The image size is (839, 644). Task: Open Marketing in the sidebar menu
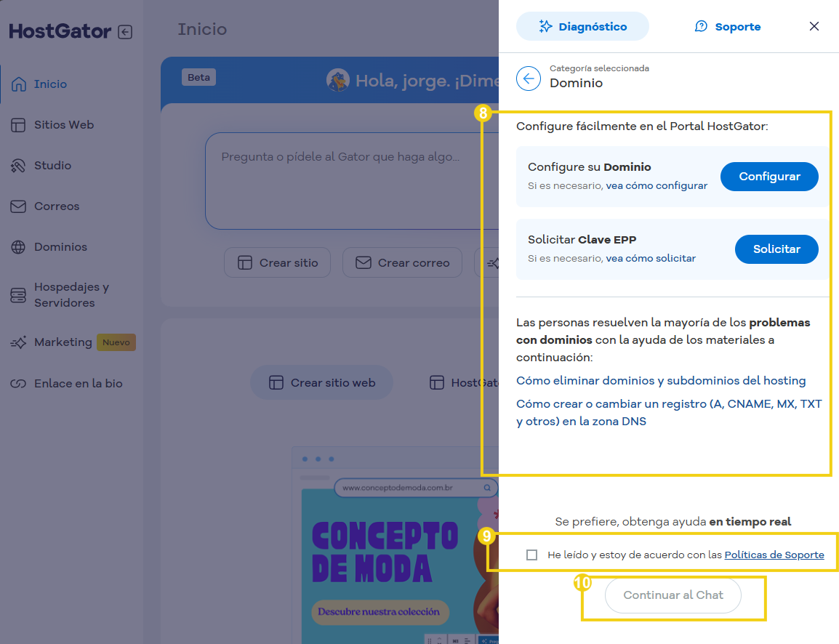(63, 342)
